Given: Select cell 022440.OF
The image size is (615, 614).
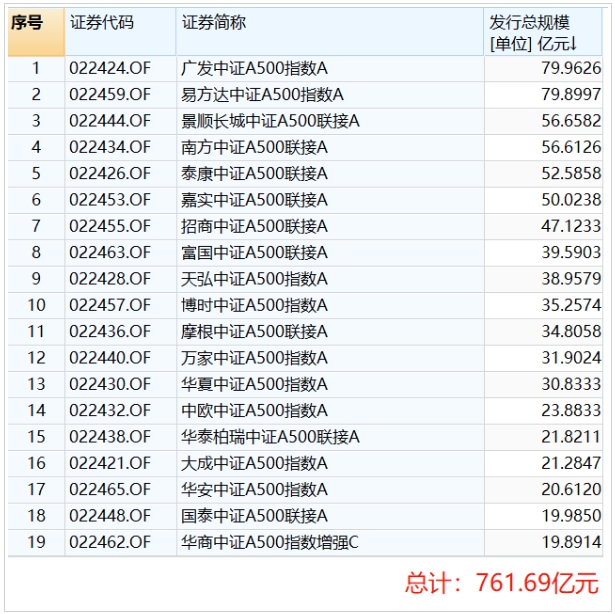Looking at the screenshot, I should pos(120,358).
